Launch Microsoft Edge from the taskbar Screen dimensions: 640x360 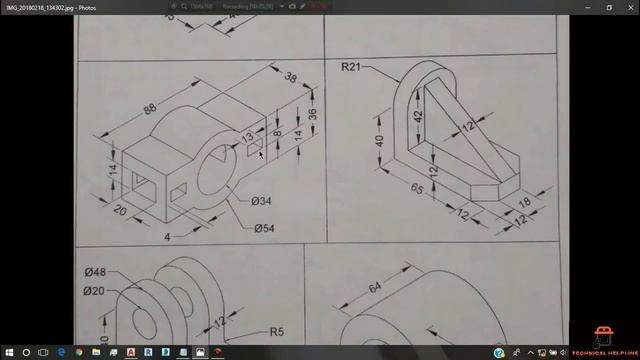click(x=61, y=352)
